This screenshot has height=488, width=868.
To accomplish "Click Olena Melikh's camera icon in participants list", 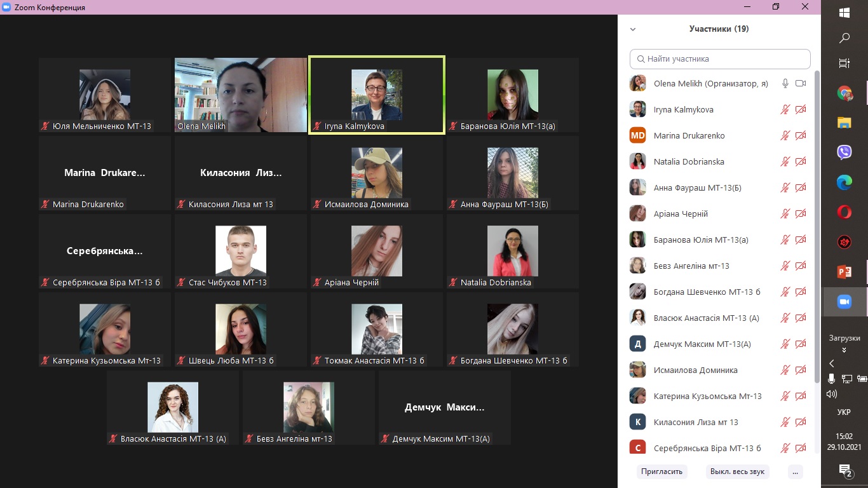I will click(x=801, y=83).
